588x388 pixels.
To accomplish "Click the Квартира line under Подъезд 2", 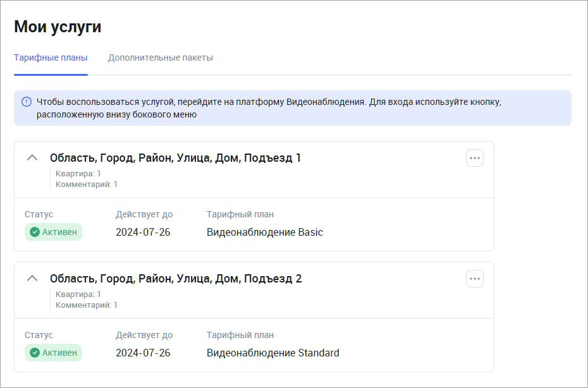I will pos(78,294).
